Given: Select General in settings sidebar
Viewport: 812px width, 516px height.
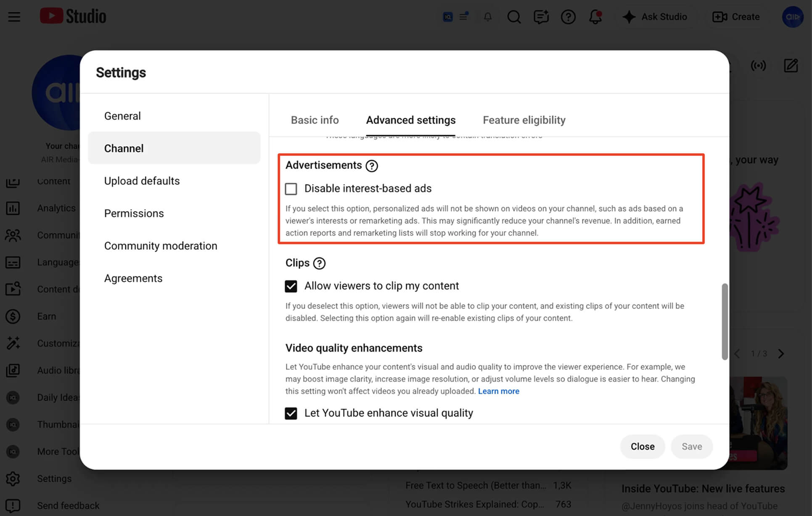Looking at the screenshot, I should click(174, 116).
